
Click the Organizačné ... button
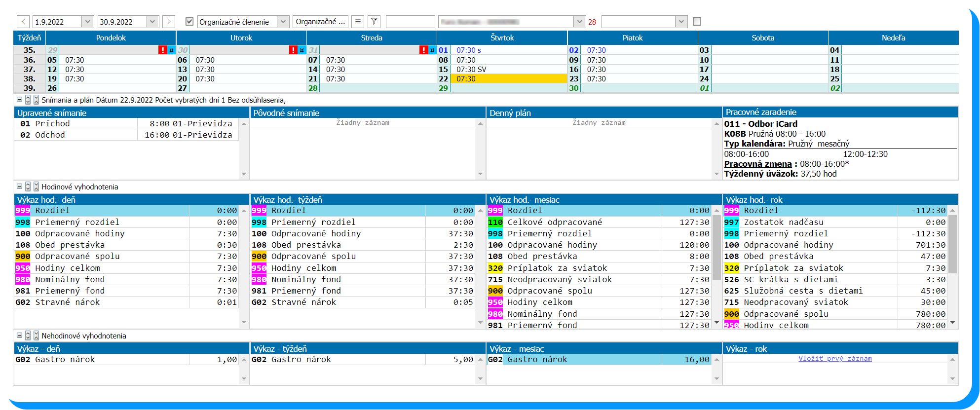320,22
